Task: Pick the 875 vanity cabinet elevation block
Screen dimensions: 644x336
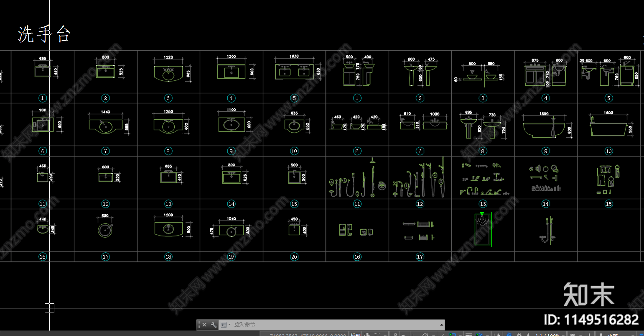Action: coord(535,75)
